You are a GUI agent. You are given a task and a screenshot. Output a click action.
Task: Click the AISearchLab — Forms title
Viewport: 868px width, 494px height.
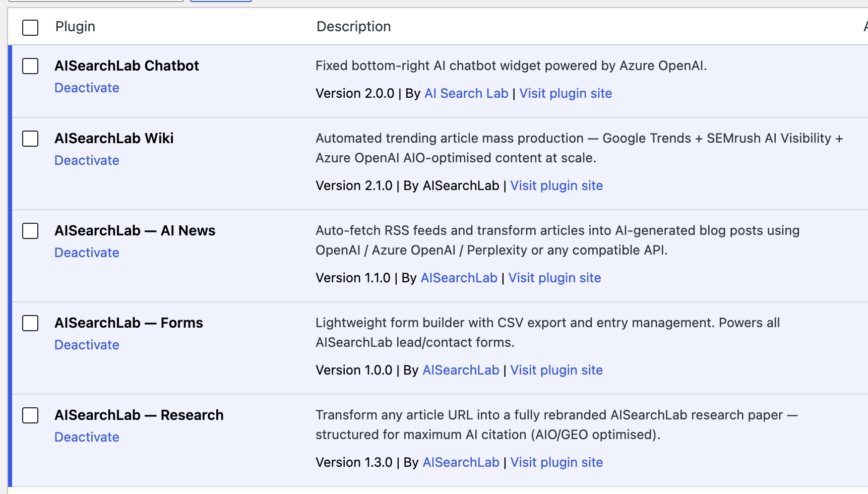point(129,323)
